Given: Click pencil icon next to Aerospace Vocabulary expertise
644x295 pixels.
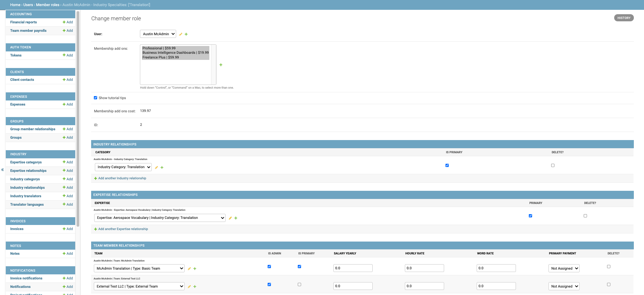Looking at the screenshot, I should [x=230, y=218].
